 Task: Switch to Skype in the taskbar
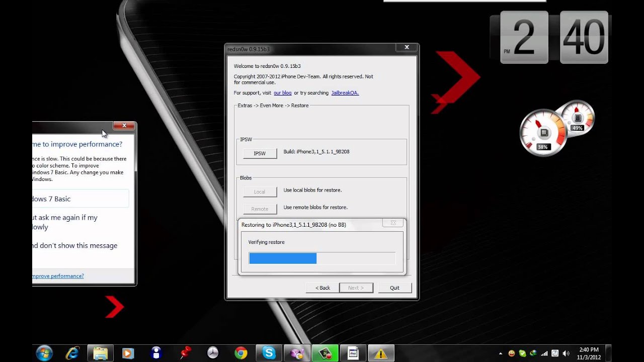[x=269, y=353]
